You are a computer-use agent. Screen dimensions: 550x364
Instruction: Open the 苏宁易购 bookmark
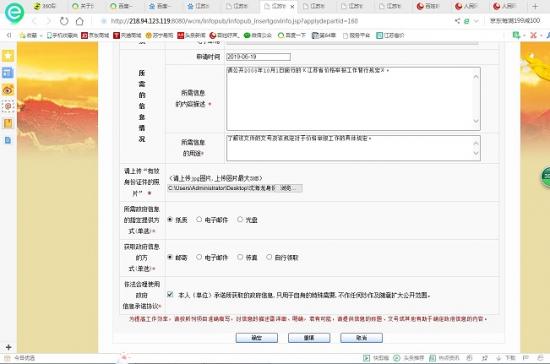click(x=159, y=35)
